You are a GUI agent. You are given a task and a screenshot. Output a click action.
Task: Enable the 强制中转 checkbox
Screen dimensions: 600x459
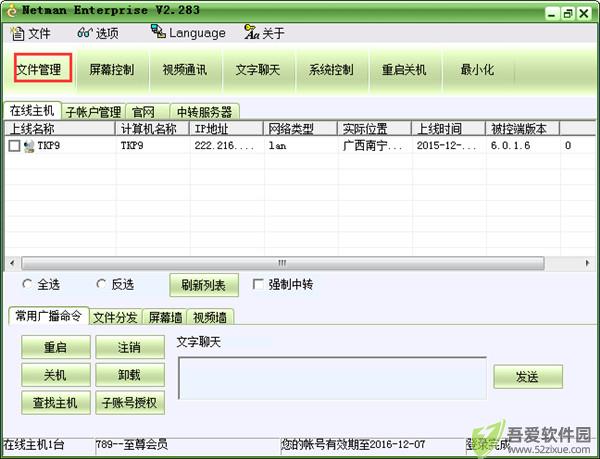coord(258,284)
